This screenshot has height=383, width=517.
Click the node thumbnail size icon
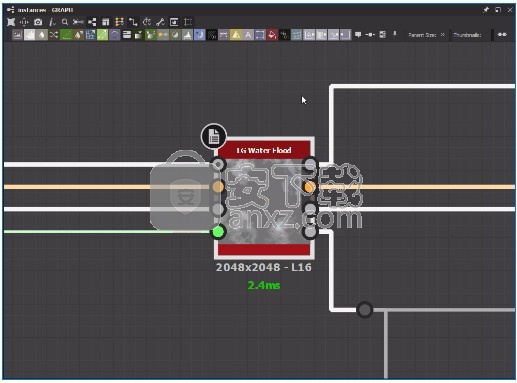coord(105,22)
